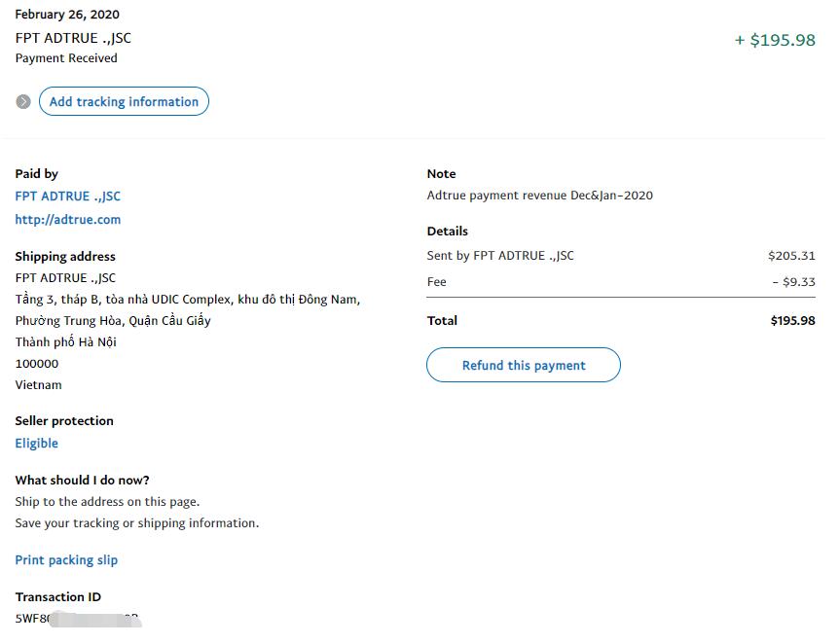This screenshot has height=644, width=839.
Task: Select address line Phường Trung Hòa, Quận Cầu Giấy
Action: tap(113, 321)
